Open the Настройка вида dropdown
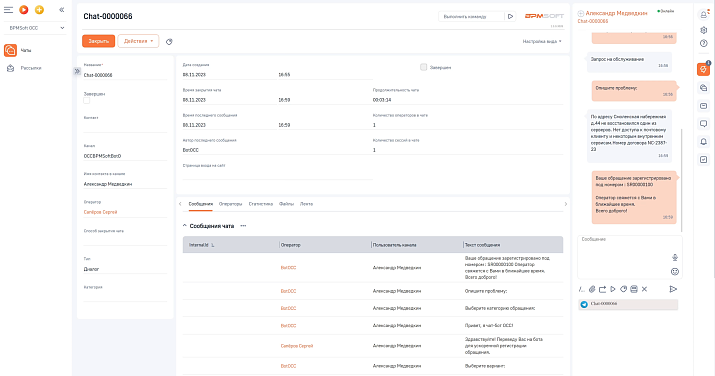This screenshot has height=376, width=715. (542, 41)
